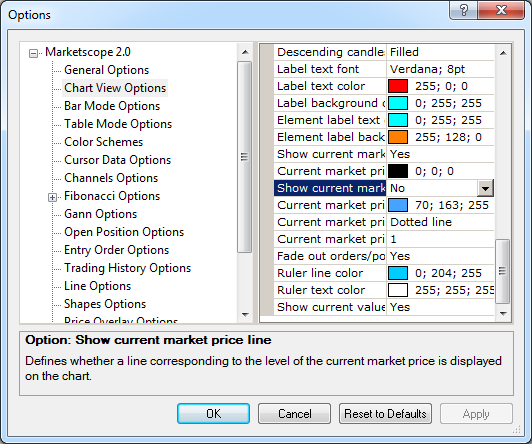This screenshot has height=444, width=532.
Task: Close the Options dialog
Action: pos(501,10)
